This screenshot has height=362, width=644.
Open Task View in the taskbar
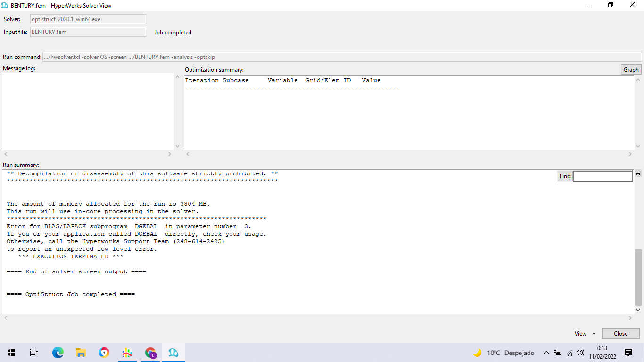[33, 353]
